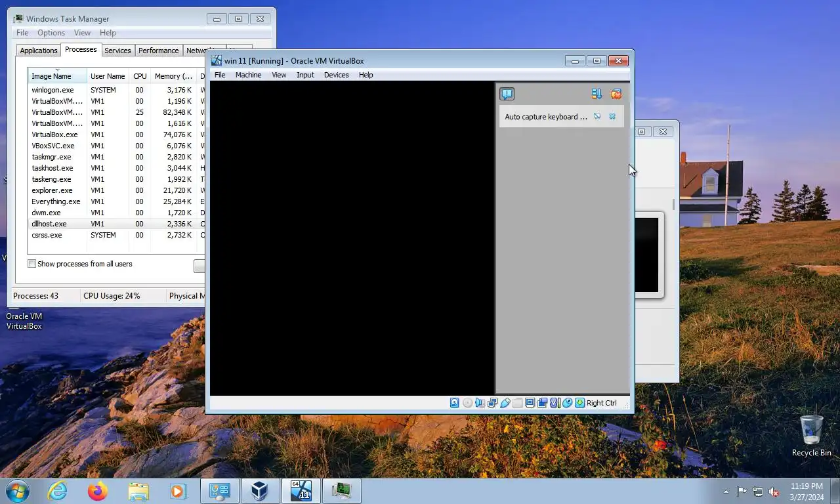Open the File menu in Task Manager
The height and width of the screenshot is (504, 840).
(22, 33)
